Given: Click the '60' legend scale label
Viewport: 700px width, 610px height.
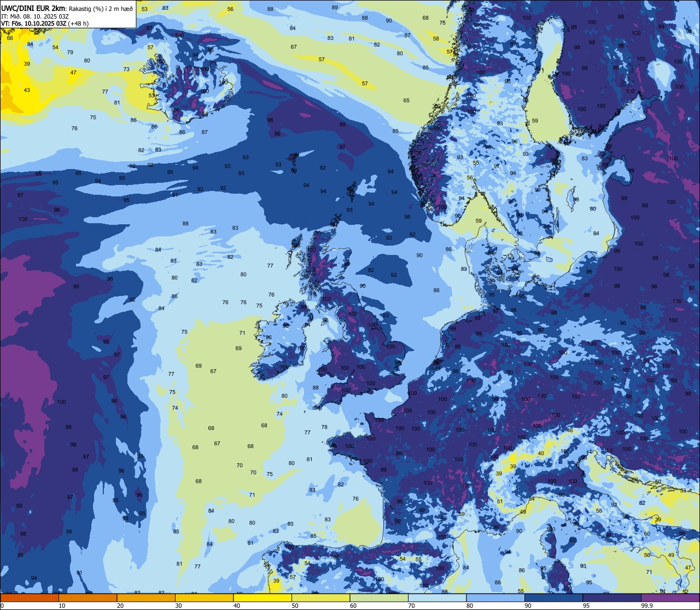Looking at the screenshot, I should tap(353, 606).
